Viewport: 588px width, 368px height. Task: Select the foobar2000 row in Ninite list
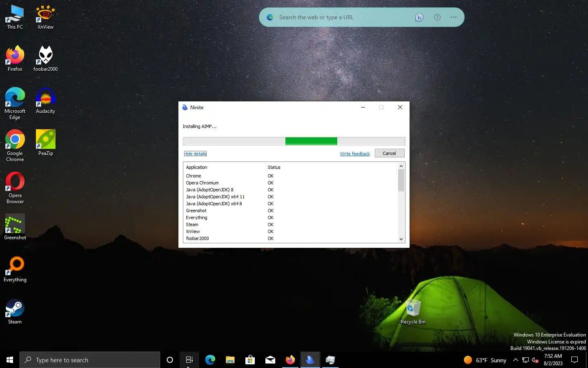[290, 238]
